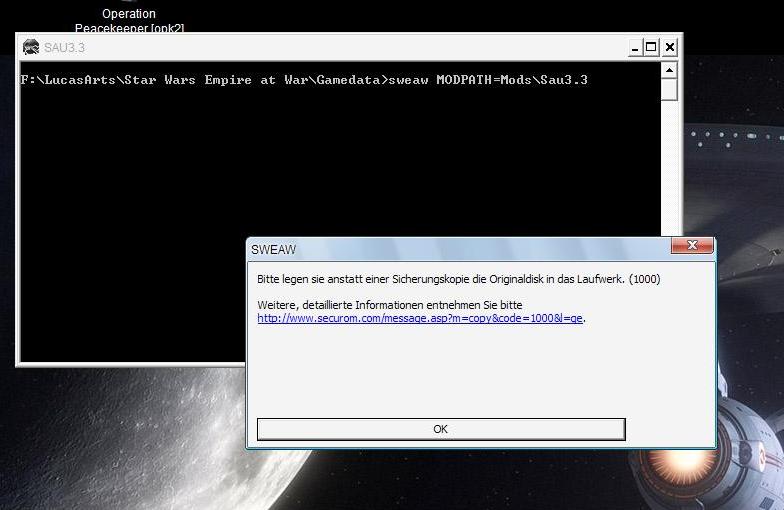Click the SWEAW dialog title bar

coord(450,249)
